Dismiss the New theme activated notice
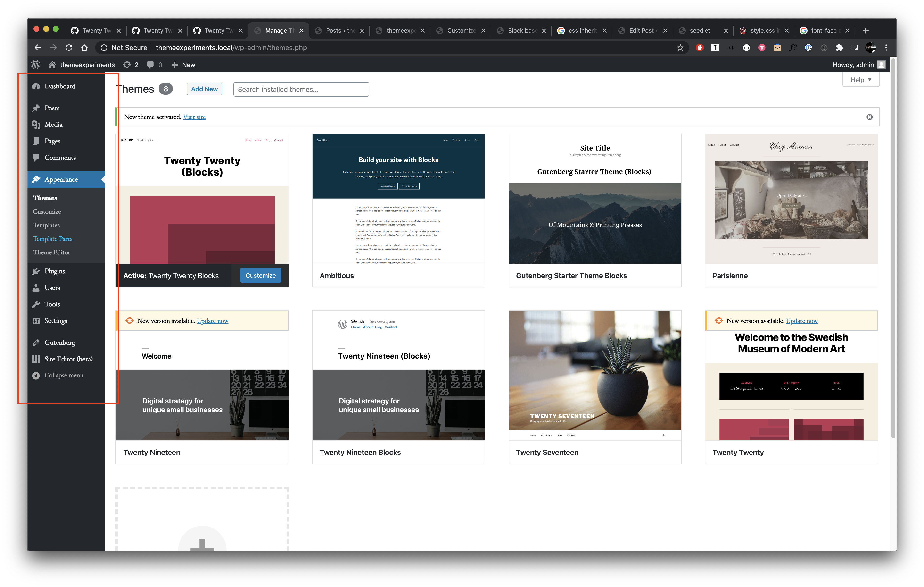The height and width of the screenshot is (587, 924). coord(869,117)
